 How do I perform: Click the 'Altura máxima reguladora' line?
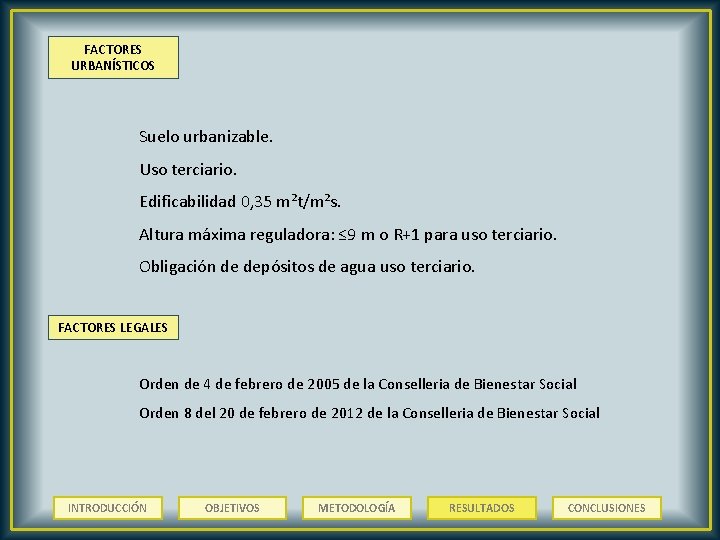point(348,235)
